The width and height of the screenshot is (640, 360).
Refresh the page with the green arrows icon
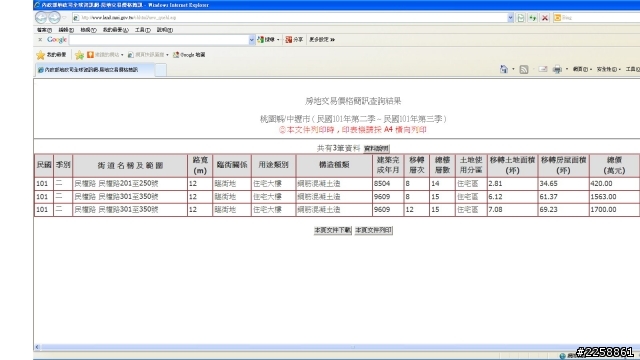click(532, 18)
